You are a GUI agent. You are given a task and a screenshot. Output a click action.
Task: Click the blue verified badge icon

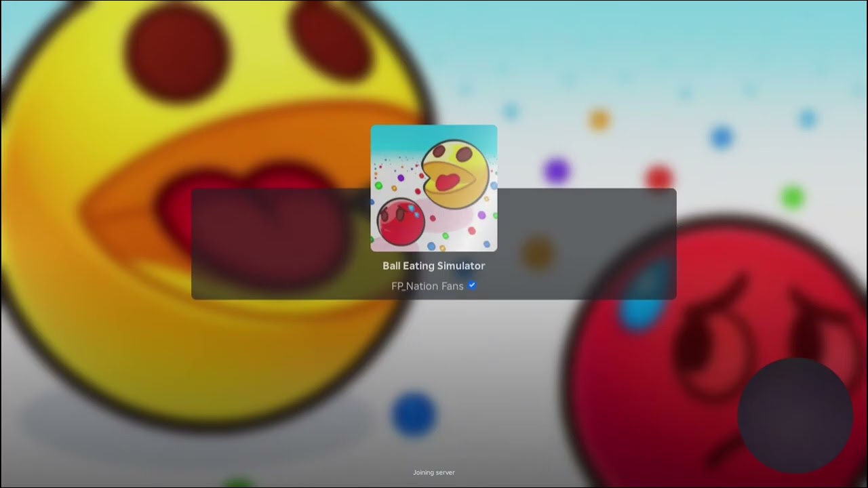pyautogui.click(x=472, y=285)
